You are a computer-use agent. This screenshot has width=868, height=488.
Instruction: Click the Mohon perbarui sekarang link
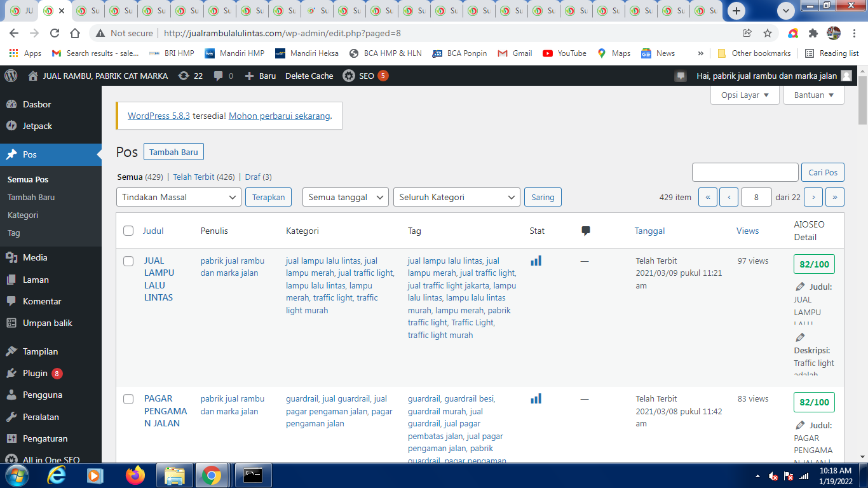pos(280,116)
